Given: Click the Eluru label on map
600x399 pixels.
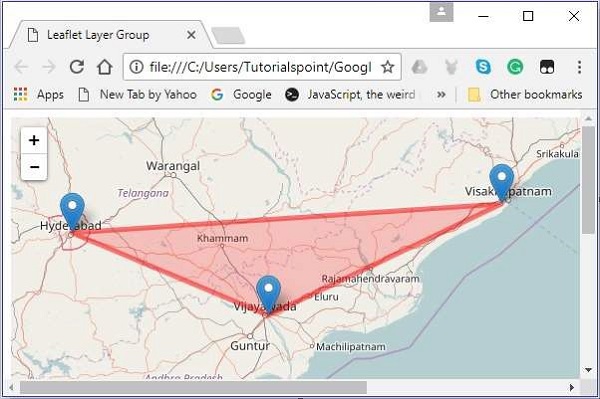Looking at the screenshot, I should (x=326, y=297).
